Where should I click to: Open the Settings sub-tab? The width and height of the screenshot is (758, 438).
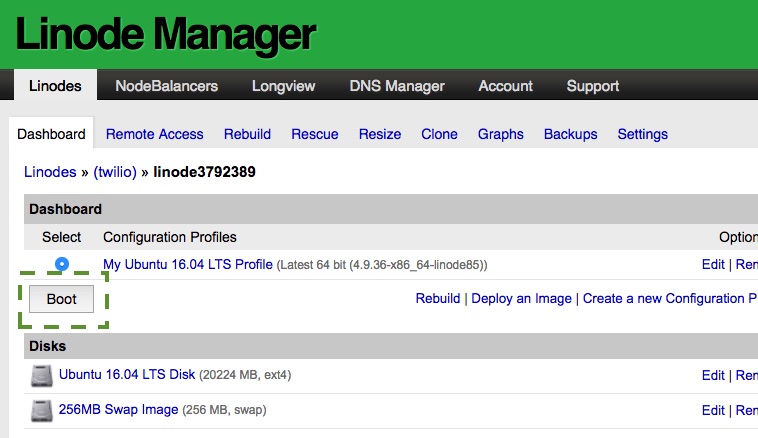click(642, 134)
